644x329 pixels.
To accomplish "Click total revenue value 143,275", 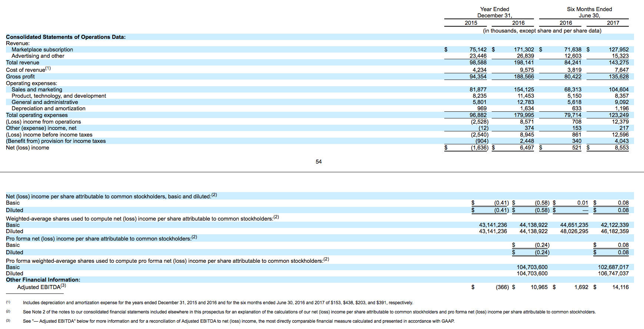I will pos(619,63).
